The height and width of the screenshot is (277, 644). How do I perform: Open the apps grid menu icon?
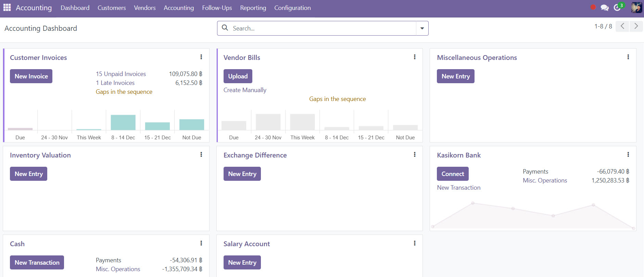point(7,8)
